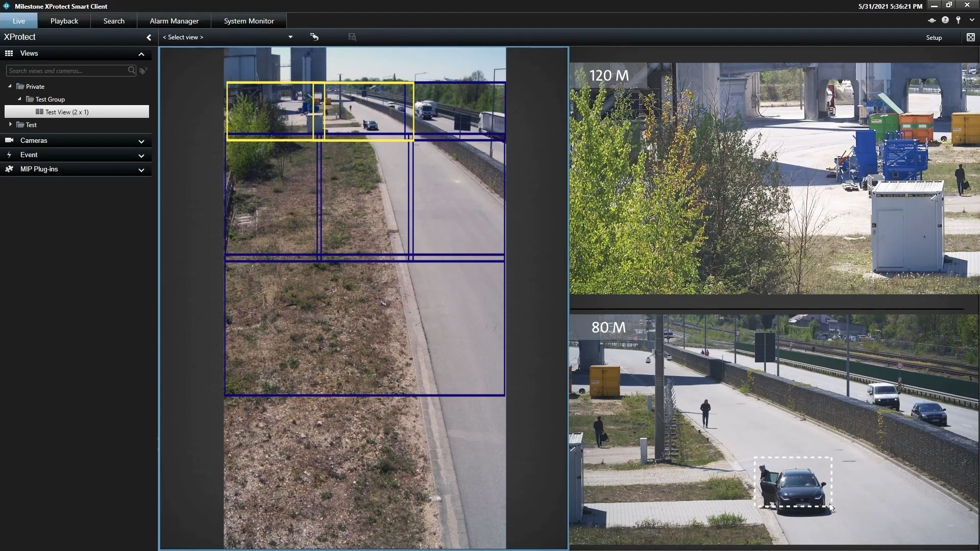Image resolution: width=980 pixels, height=551 pixels.
Task: Expand the Cameras section chevron
Action: (141, 141)
